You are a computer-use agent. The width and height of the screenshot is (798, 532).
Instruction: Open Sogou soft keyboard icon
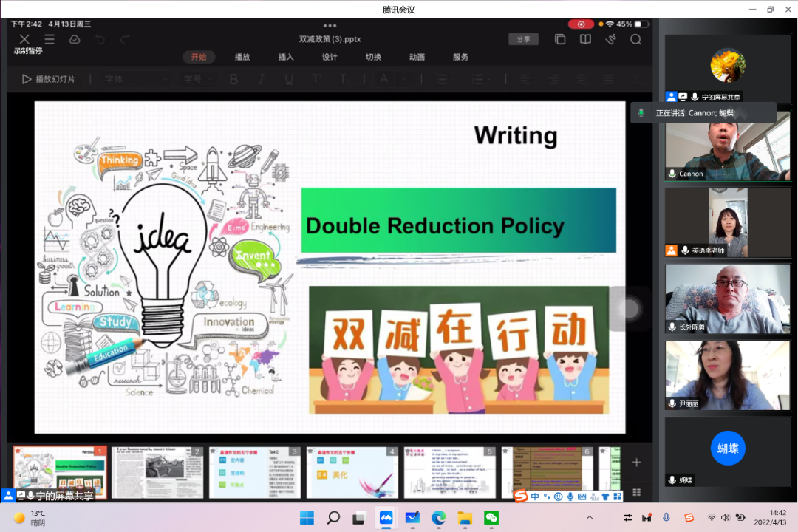(582, 497)
